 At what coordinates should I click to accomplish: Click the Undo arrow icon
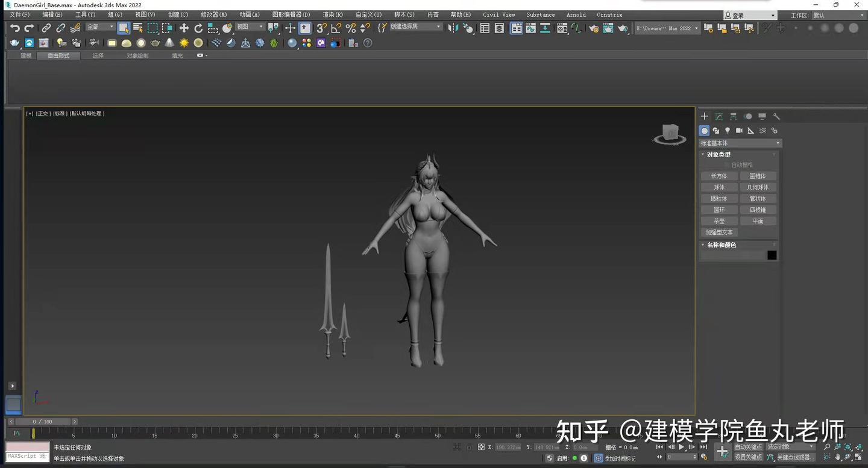click(15, 28)
